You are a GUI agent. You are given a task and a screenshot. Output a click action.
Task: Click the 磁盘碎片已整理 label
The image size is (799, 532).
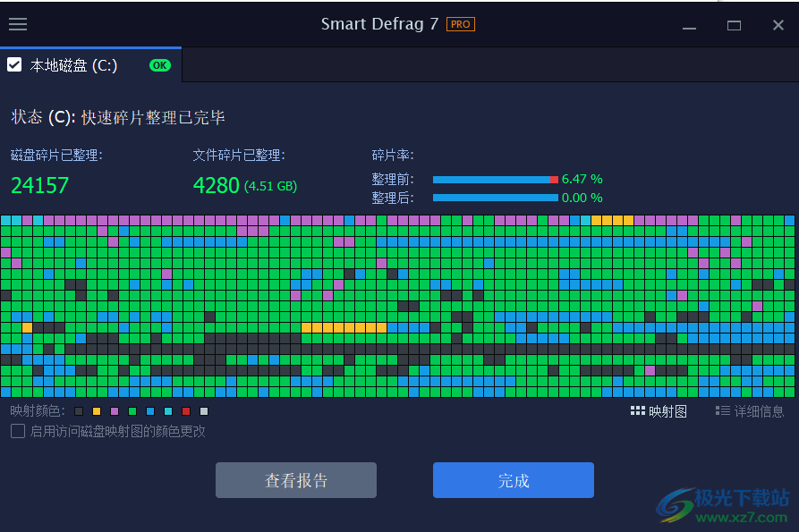pos(56,156)
